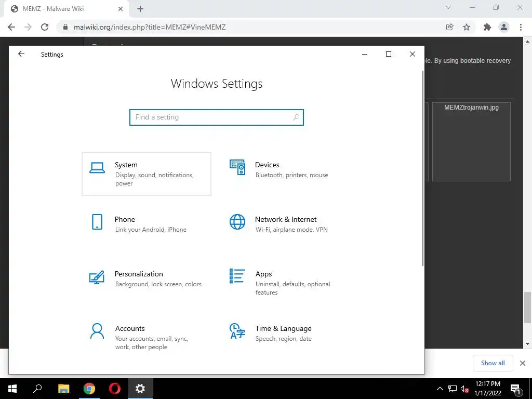
Task: Open Windows Start menu
Action: (12, 389)
